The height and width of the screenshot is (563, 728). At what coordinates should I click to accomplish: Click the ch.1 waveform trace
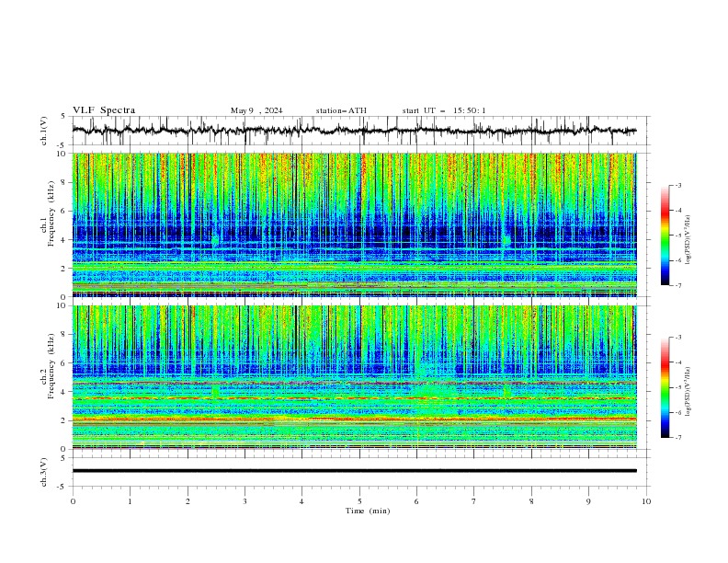pos(354,131)
